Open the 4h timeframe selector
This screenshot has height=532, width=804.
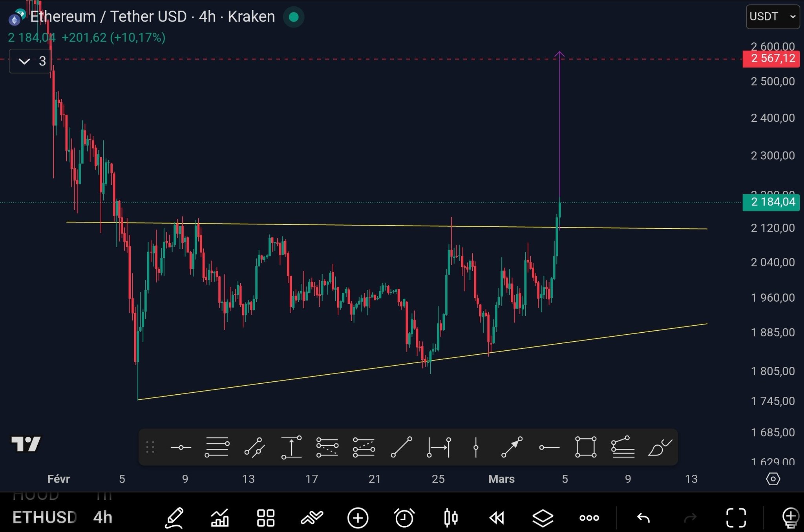point(103,518)
